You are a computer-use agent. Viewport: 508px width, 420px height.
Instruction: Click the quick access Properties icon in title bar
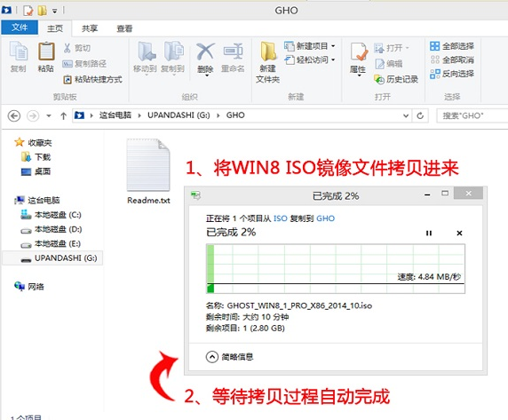28,11
